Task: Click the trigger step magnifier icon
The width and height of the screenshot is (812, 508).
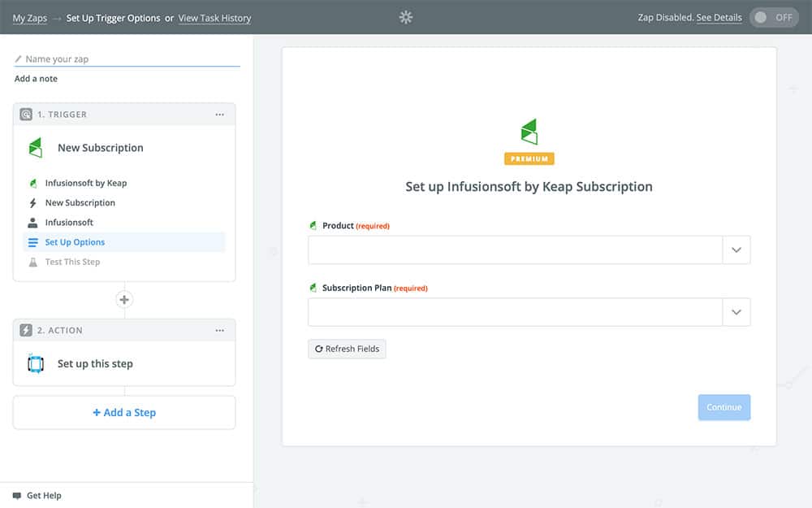Action: [x=26, y=115]
